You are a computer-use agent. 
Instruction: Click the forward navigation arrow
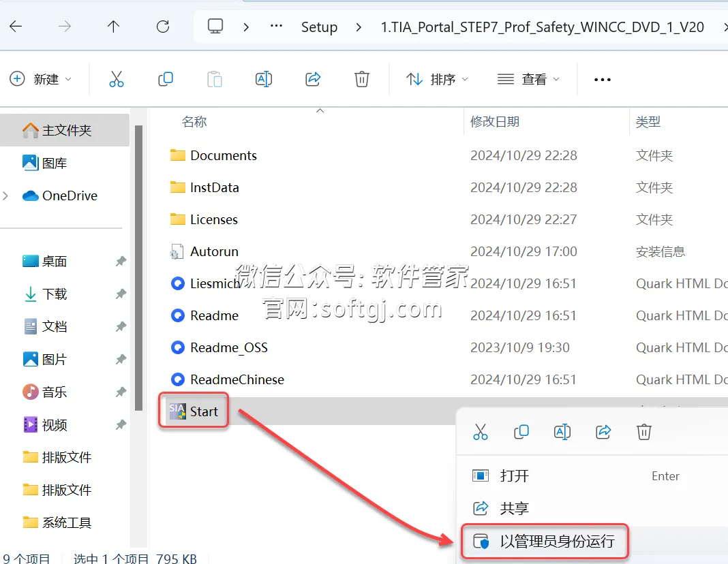pos(65,27)
